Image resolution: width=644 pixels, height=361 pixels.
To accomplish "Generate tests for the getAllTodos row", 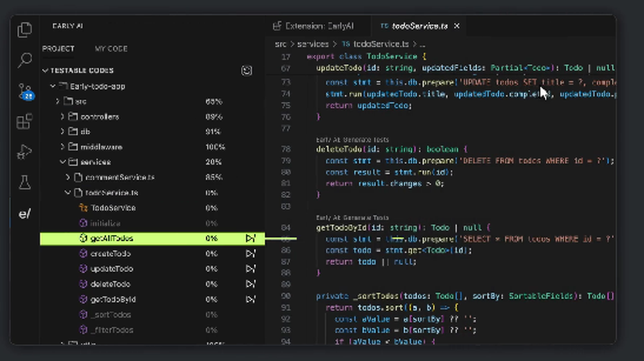I will [251, 238].
